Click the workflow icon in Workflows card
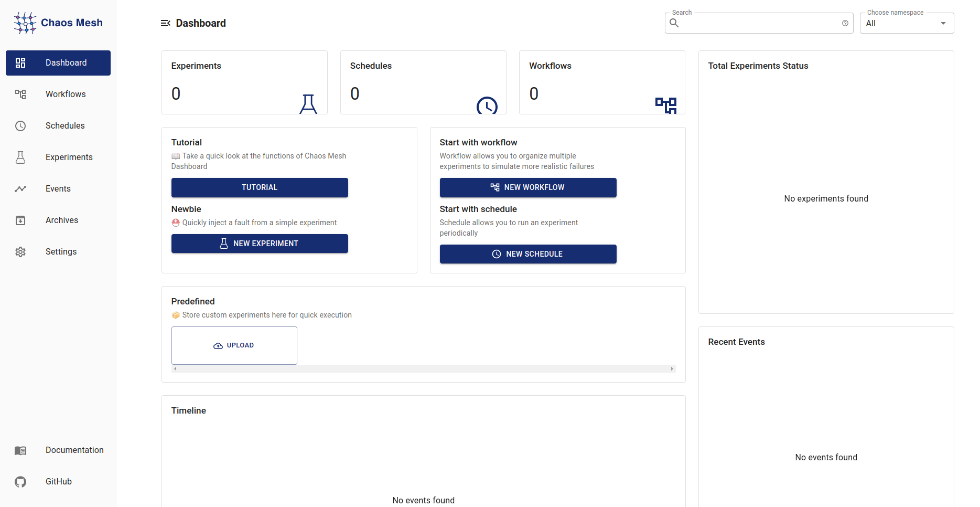980x507 pixels. (666, 105)
